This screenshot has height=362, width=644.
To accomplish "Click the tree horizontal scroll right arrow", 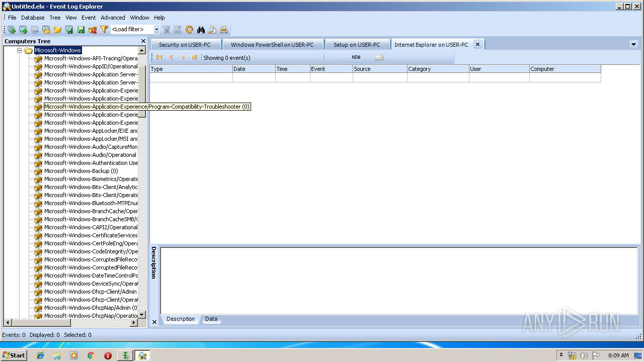I will pyautogui.click(x=134, y=323).
